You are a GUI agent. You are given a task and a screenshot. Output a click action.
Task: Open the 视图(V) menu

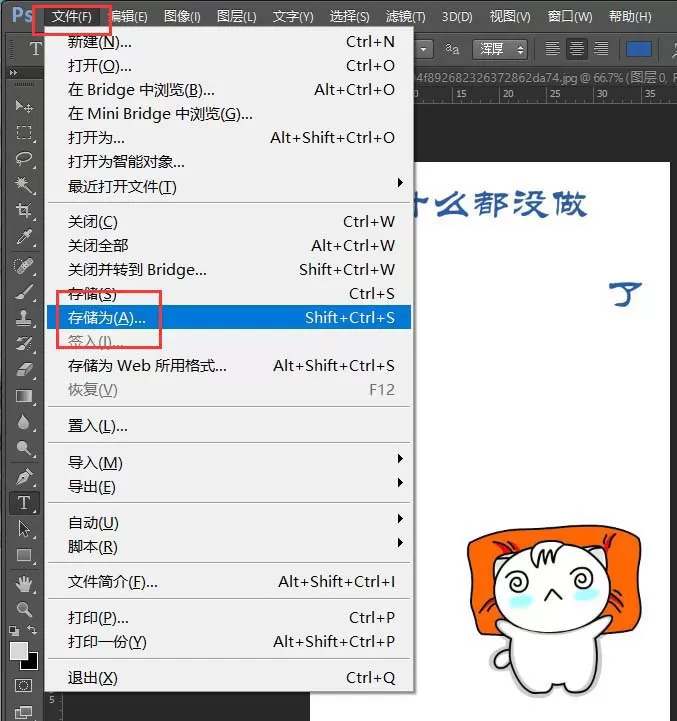pyautogui.click(x=510, y=17)
